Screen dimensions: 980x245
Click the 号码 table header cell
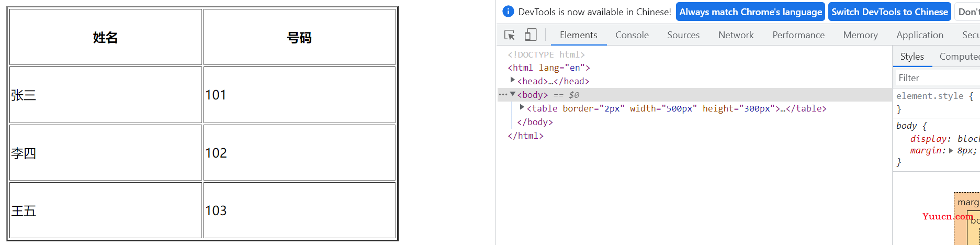pyautogui.click(x=299, y=37)
